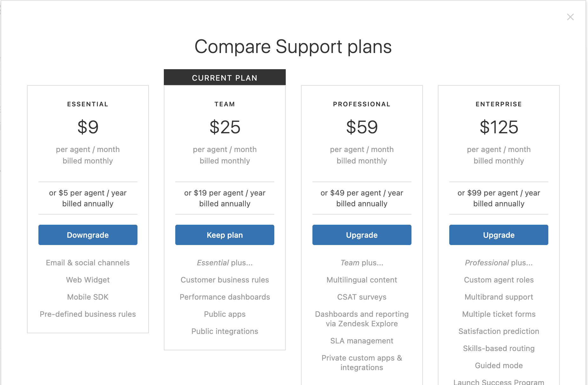
Task: Click the $5 per agent annual offer
Action: pyautogui.click(x=88, y=193)
